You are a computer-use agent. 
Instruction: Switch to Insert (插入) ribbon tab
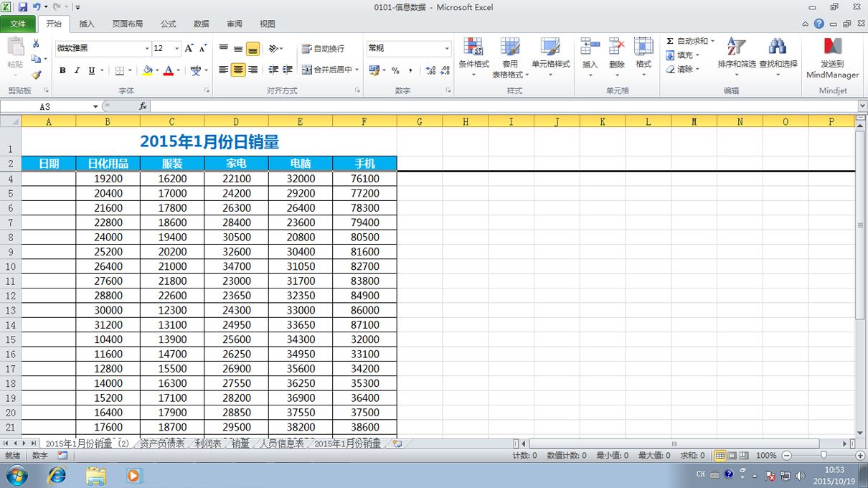[x=87, y=24]
